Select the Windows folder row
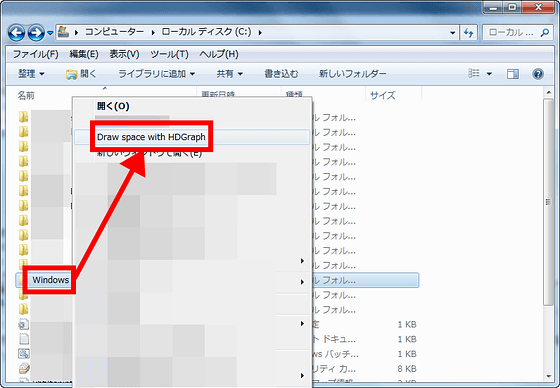Image resolution: width=560 pixels, height=388 pixels. (217, 280)
